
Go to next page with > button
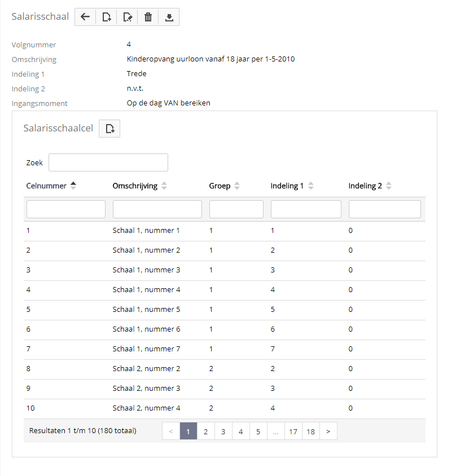point(328,431)
